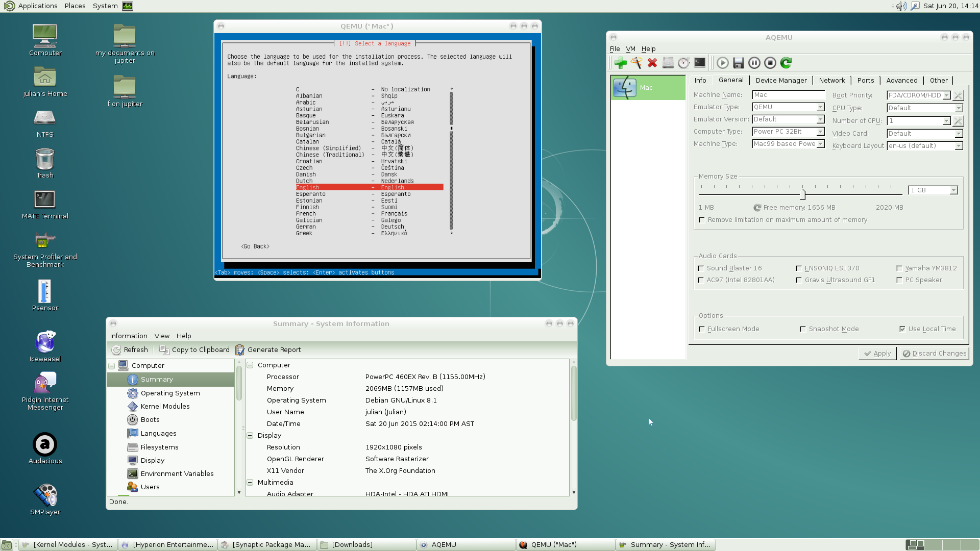
Task: Open the Machine Type dropdown
Action: 820,144
